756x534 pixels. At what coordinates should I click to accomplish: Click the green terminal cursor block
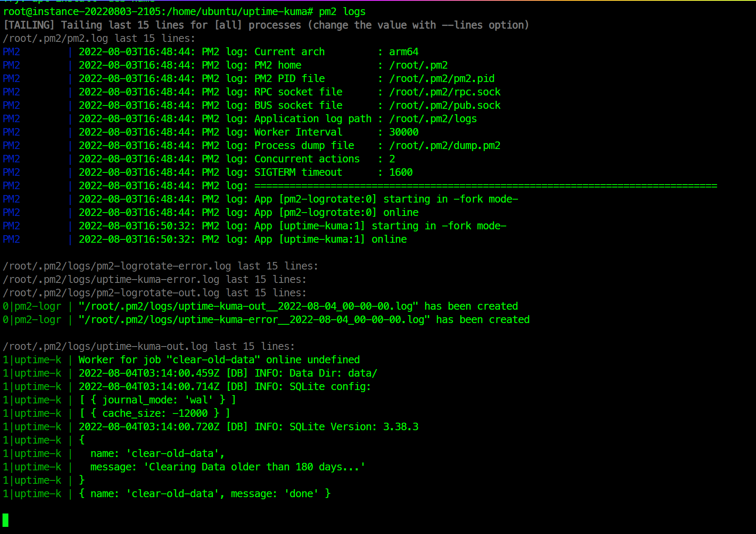[x=5, y=520]
